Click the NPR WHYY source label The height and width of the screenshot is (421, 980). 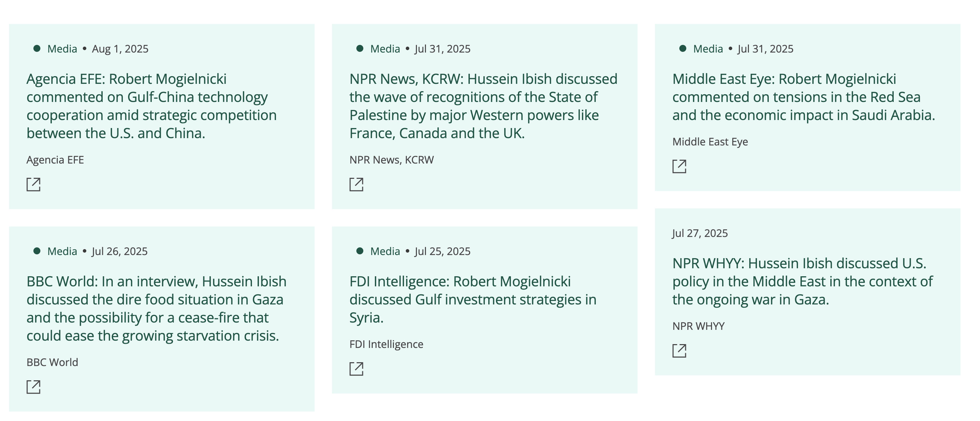[698, 326]
